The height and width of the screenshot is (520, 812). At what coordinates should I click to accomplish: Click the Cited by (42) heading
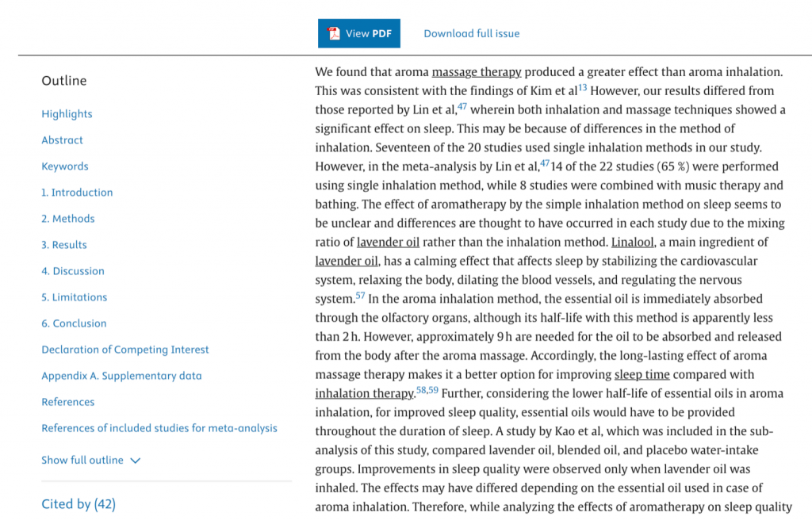[79, 504]
